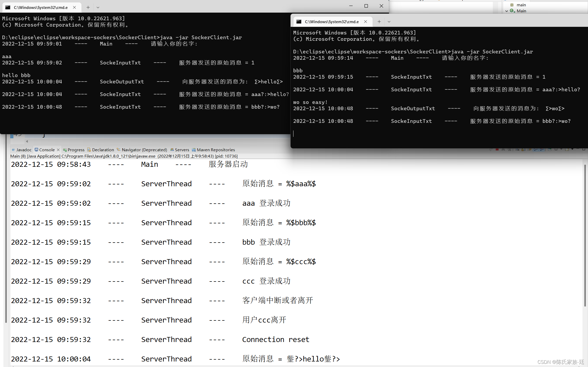This screenshot has height=367, width=588.
Task: Select the main package tree item
Action: 521,5
